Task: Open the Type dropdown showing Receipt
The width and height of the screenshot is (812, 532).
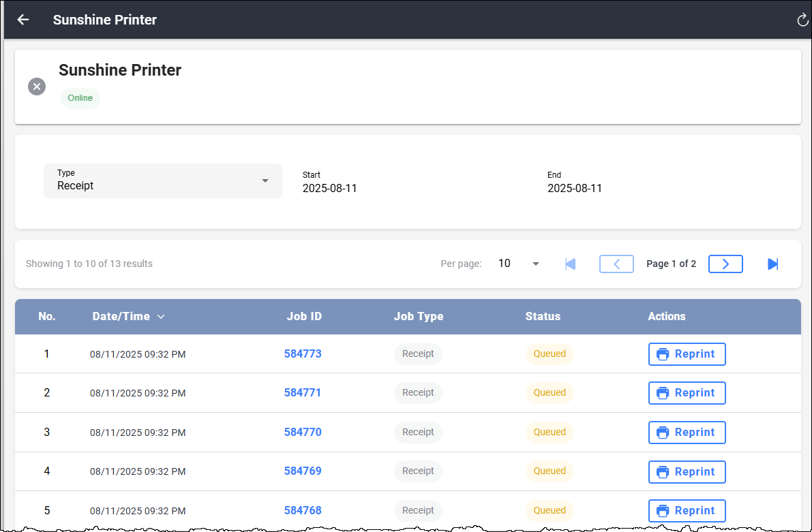Action: (x=163, y=181)
